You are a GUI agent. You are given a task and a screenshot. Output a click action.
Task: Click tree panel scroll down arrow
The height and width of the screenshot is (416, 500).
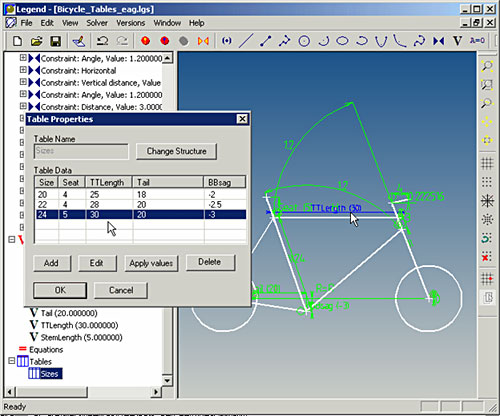[x=167, y=380]
